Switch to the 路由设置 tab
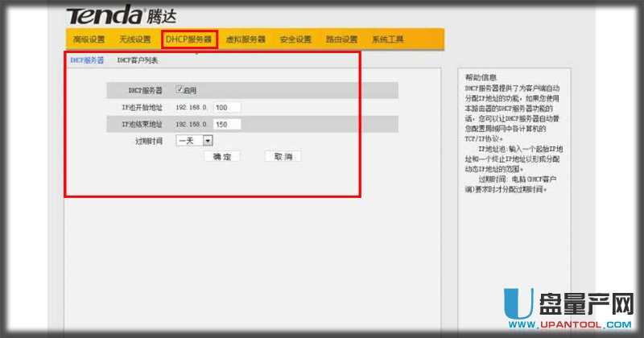 point(341,39)
